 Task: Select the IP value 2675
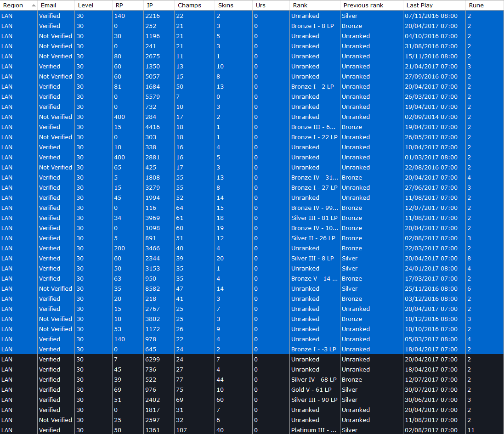click(x=153, y=56)
